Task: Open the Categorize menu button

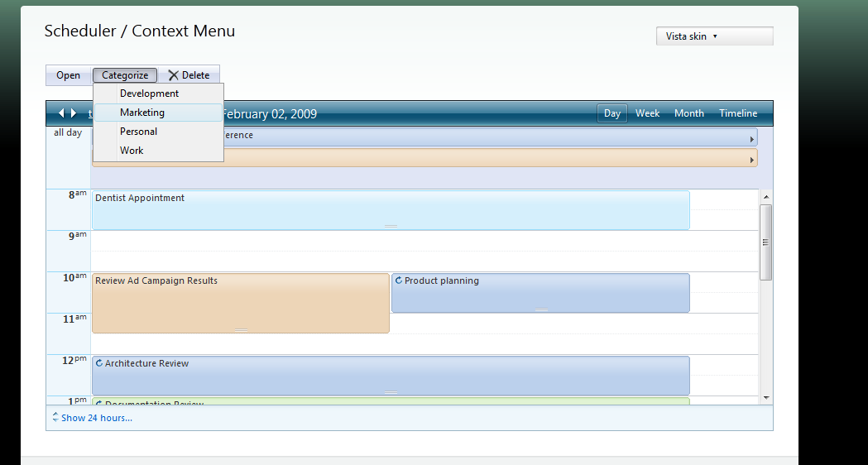Action: [125, 75]
